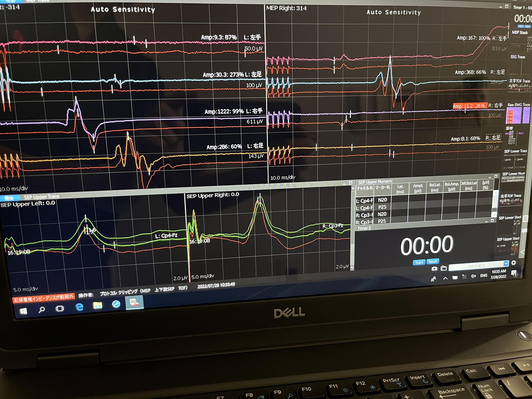Open the SEP Lower Trace thumbnail

point(515,159)
